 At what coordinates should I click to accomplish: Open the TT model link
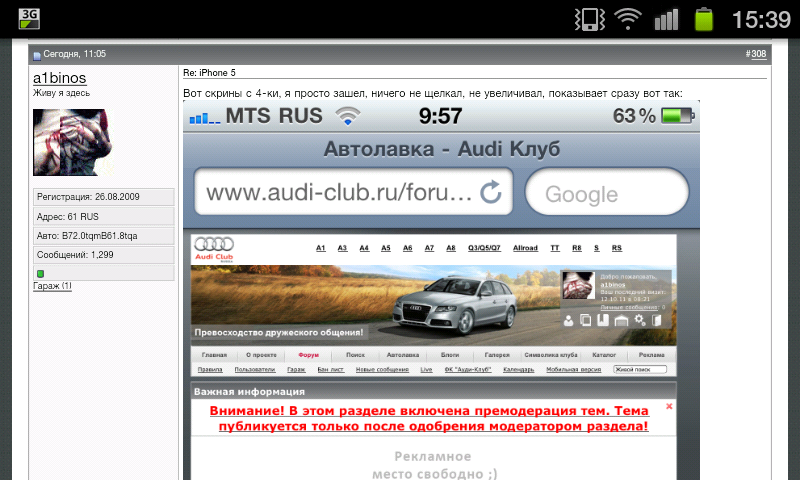pos(555,248)
